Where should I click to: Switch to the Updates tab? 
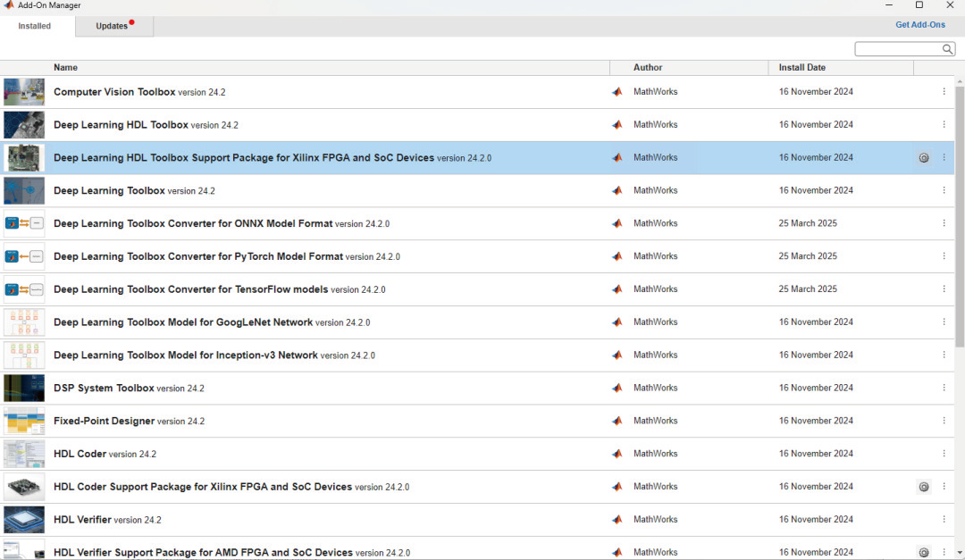pos(114,26)
